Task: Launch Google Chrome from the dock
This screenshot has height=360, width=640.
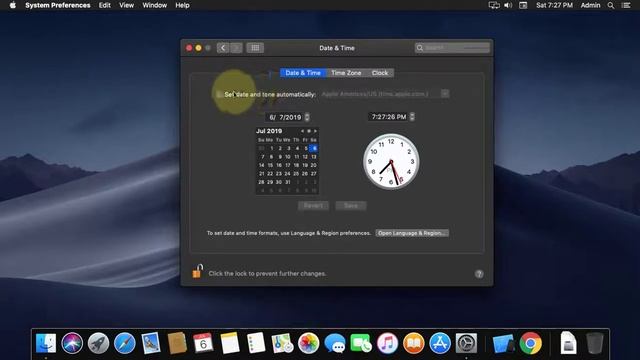Action: (531, 343)
